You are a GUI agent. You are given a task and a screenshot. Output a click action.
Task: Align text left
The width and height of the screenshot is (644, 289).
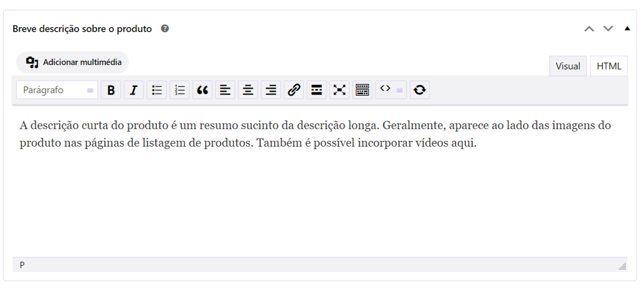point(225,90)
